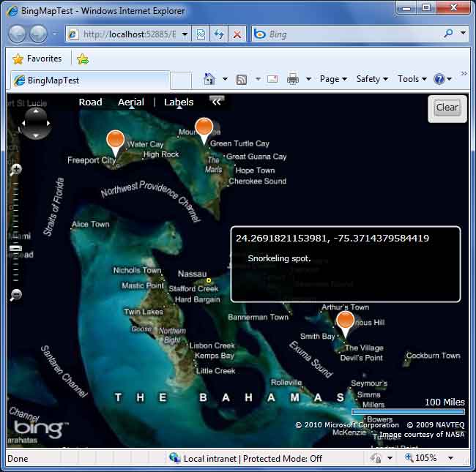
Task: Click the 105% zoom level button
Action: coord(422,458)
